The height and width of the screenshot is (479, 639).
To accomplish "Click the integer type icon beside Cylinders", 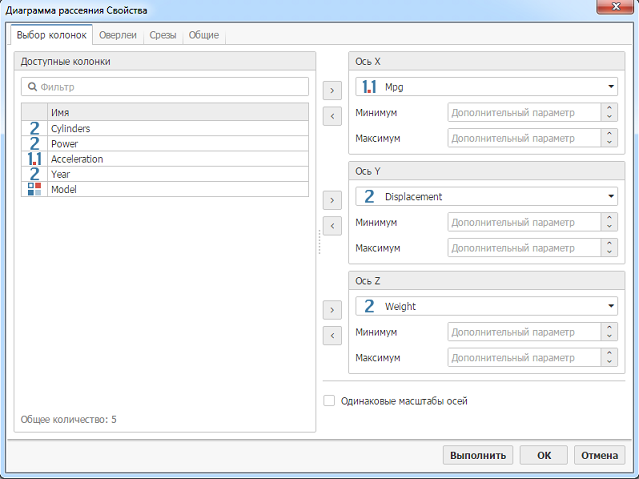I will click(x=34, y=128).
